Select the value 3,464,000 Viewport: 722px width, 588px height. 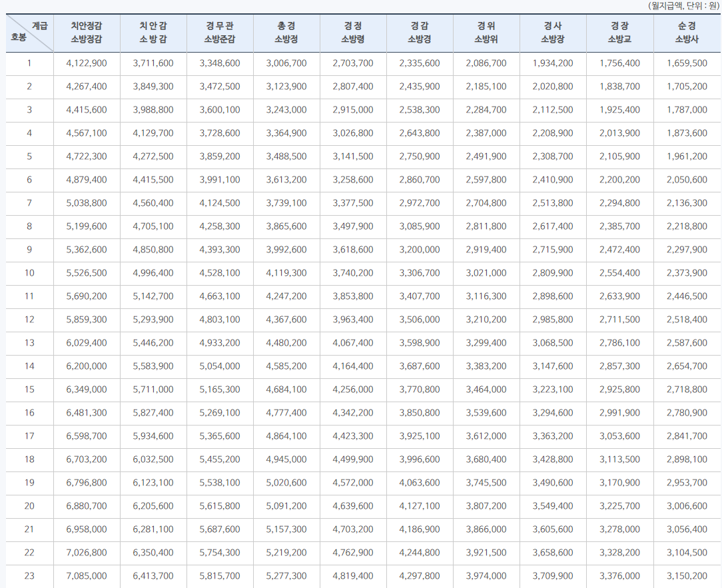(486, 390)
